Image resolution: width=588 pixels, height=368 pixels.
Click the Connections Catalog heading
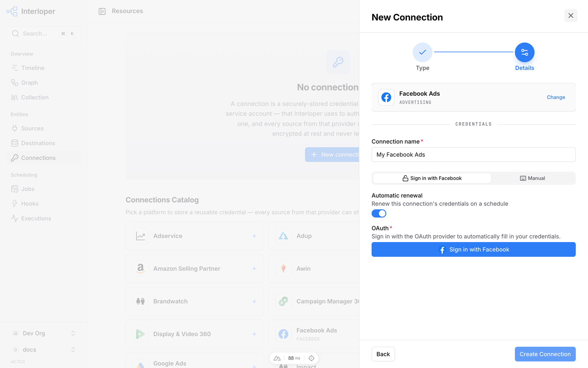[x=162, y=200]
